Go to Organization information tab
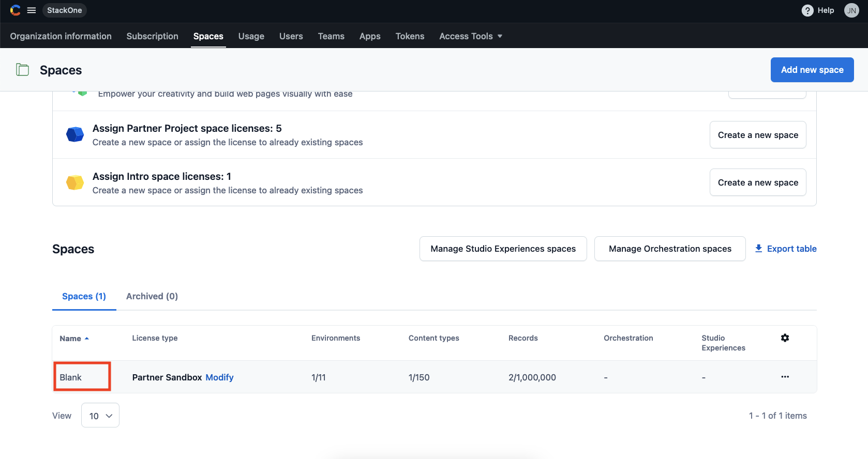This screenshot has width=868, height=459. click(x=61, y=36)
